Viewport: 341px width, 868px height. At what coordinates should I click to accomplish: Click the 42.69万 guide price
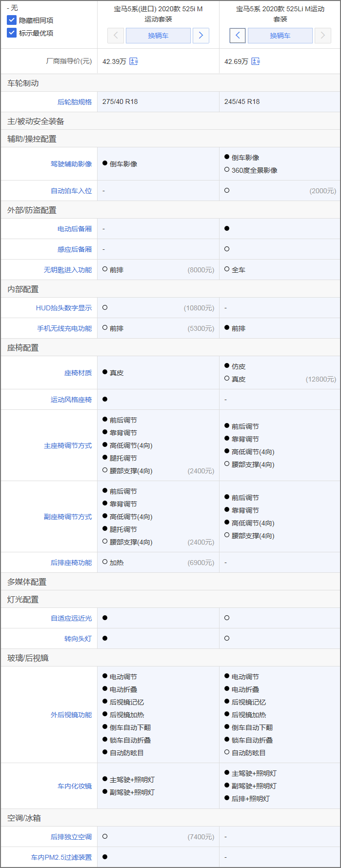pos(236,61)
